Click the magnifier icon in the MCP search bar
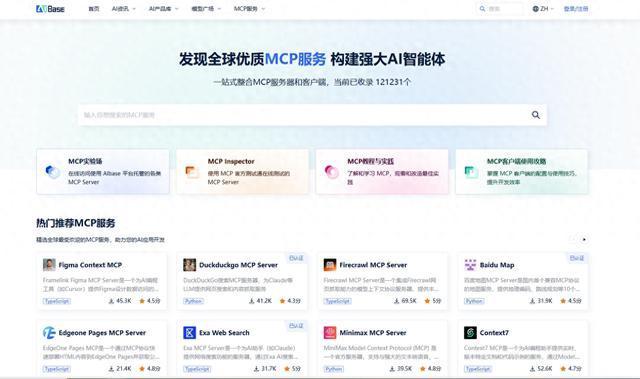The width and height of the screenshot is (640, 379). [536, 115]
